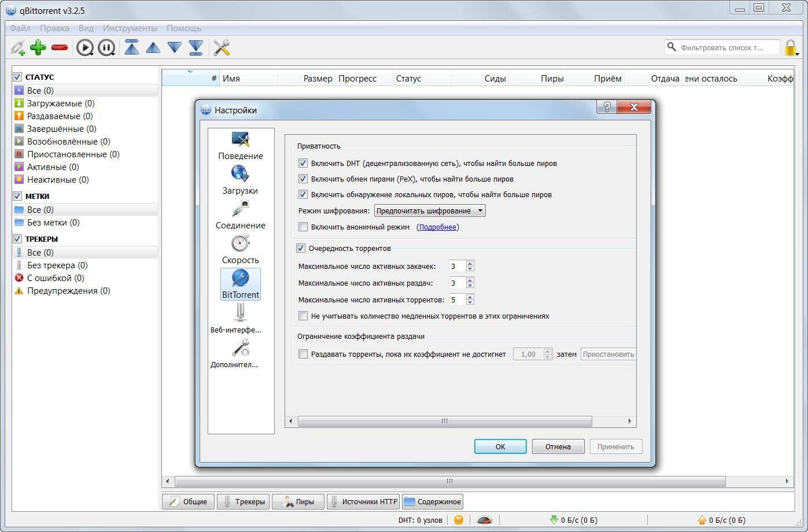The width and height of the screenshot is (808, 532).
Task: Select the Соединение settings section
Action: click(241, 215)
